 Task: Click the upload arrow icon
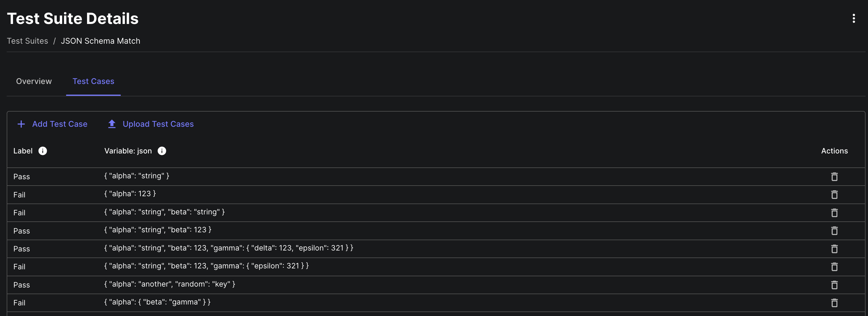tap(112, 124)
